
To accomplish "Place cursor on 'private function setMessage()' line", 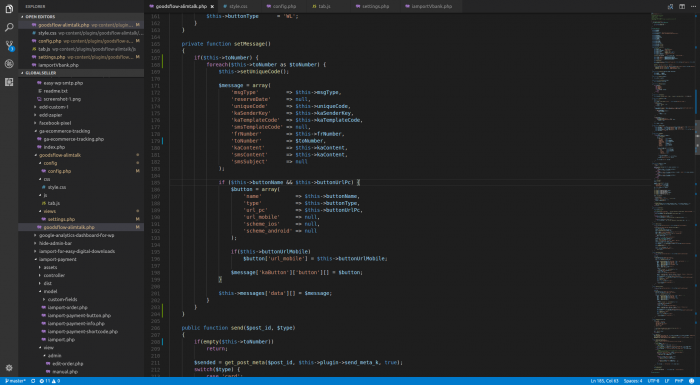I will coord(226,44).
